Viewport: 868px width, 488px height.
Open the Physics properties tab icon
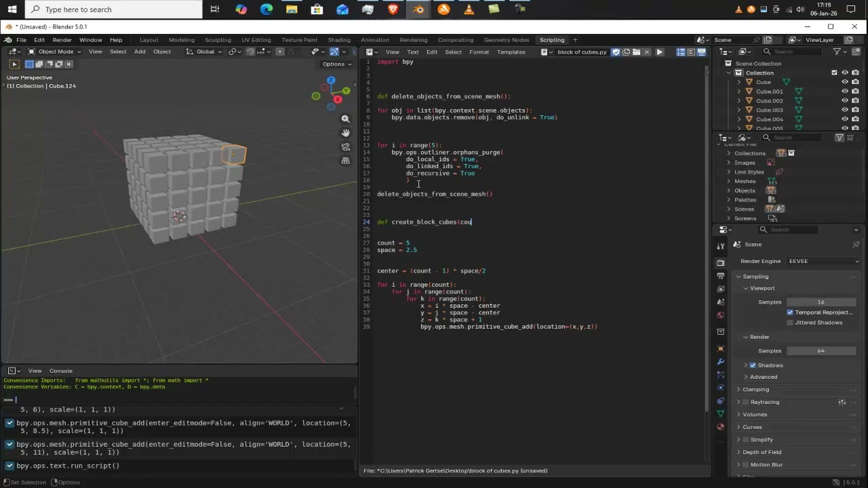coord(720,388)
